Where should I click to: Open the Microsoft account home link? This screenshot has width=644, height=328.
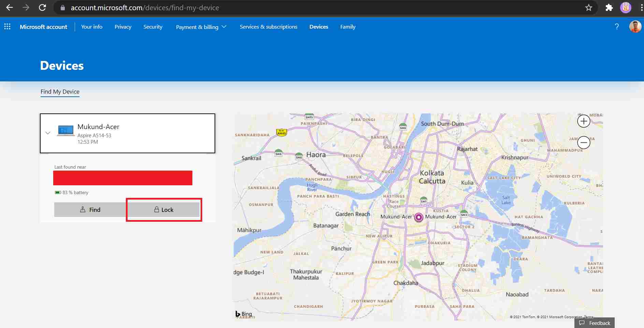(x=43, y=27)
